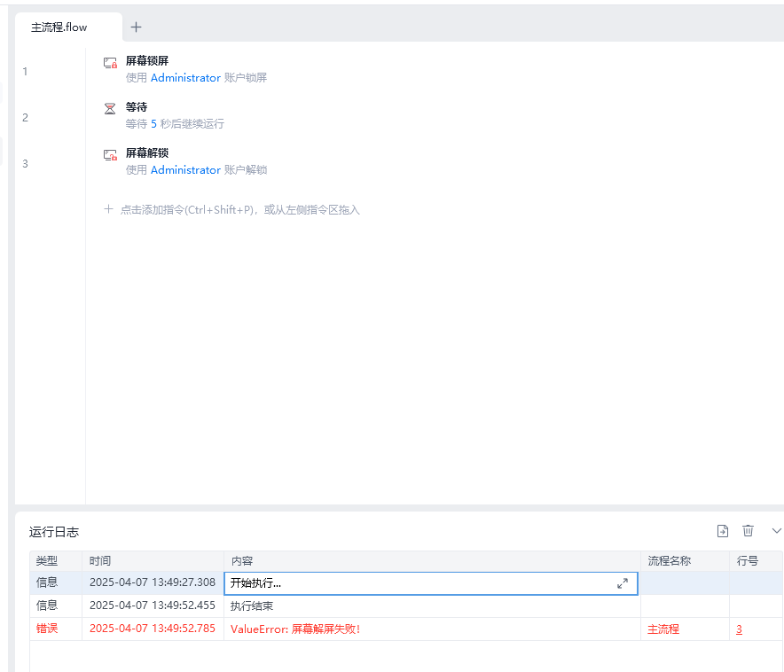The width and height of the screenshot is (784, 672).
Task: Expand the 开始执行 log cell content
Action: click(x=623, y=583)
